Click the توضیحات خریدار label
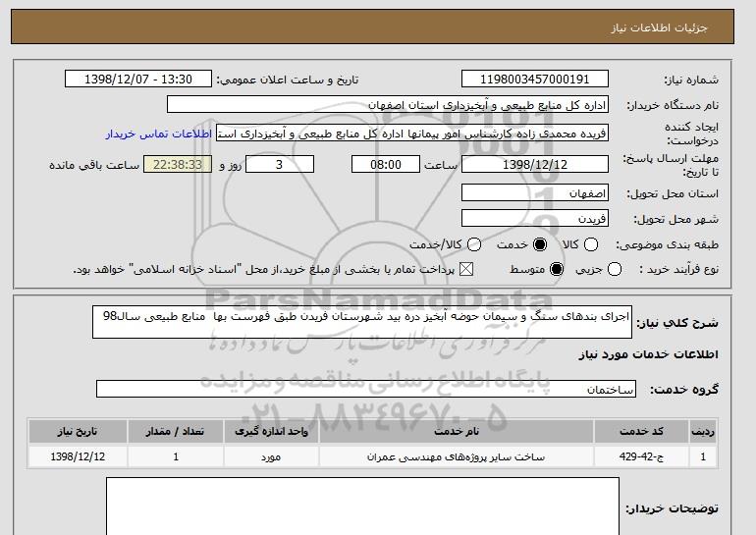Image resolution: width=756 pixels, height=535 pixels. (673, 508)
